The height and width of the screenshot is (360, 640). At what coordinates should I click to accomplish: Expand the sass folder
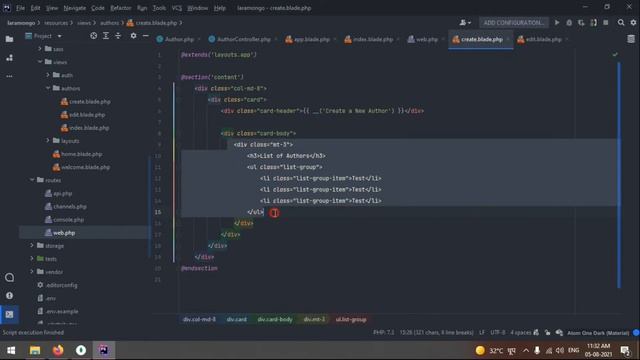click(40, 49)
